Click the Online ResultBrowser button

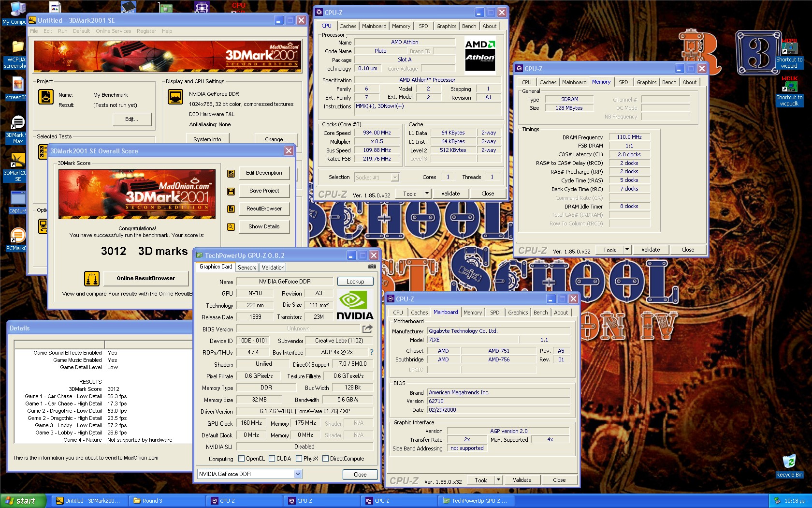tap(145, 278)
